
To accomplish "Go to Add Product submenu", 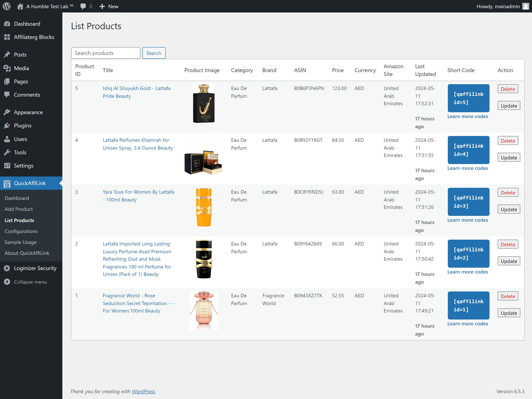I will click(19, 209).
